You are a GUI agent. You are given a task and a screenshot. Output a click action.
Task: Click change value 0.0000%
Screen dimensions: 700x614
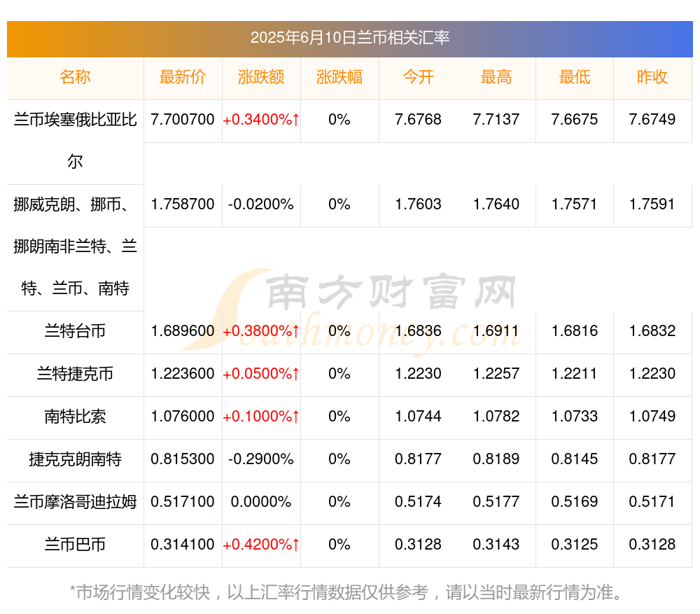click(x=261, y=502)
